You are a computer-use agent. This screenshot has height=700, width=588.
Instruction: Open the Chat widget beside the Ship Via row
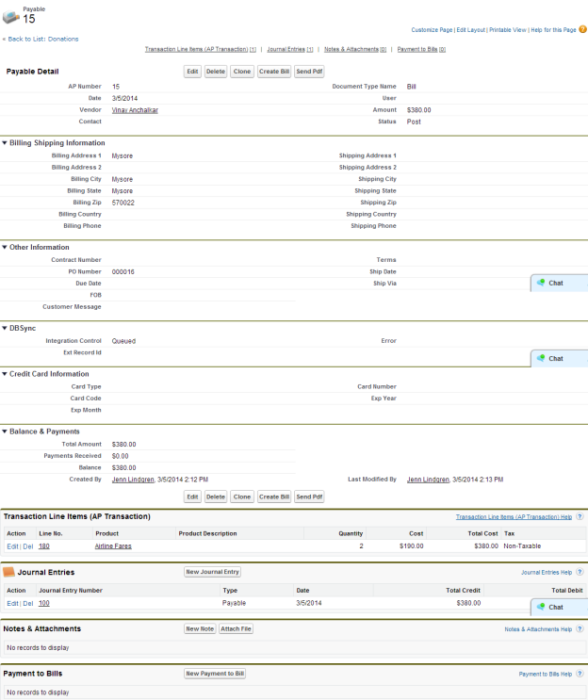559,283
